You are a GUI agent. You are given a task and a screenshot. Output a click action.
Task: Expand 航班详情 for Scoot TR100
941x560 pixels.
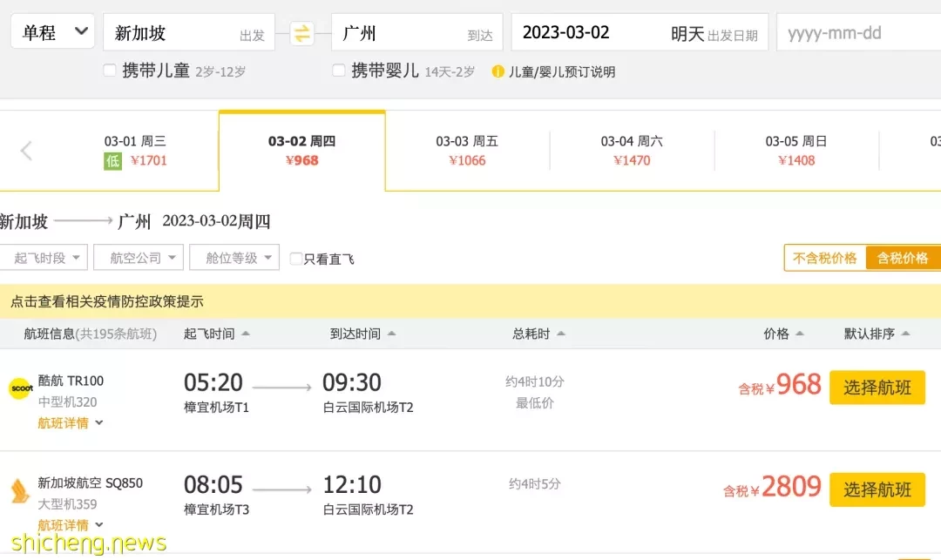(x=71, y=423)
